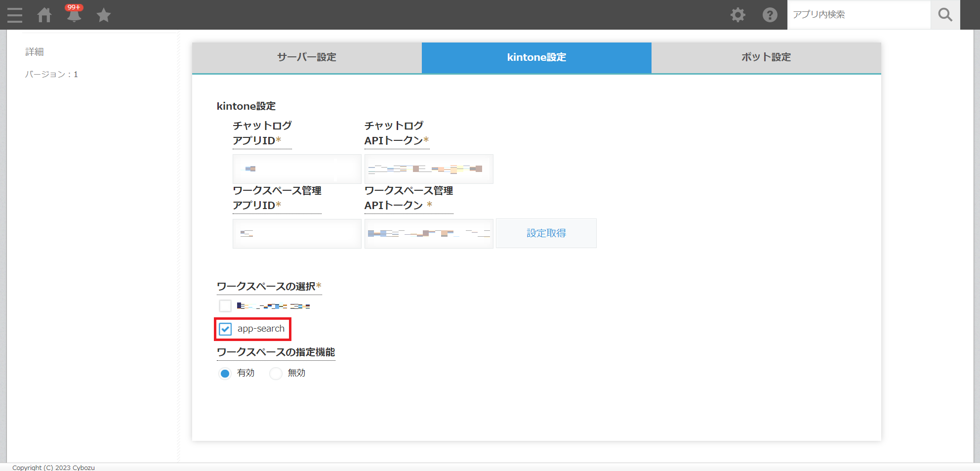Uncheck the app-search workspace checkbox

coord(225,329)
